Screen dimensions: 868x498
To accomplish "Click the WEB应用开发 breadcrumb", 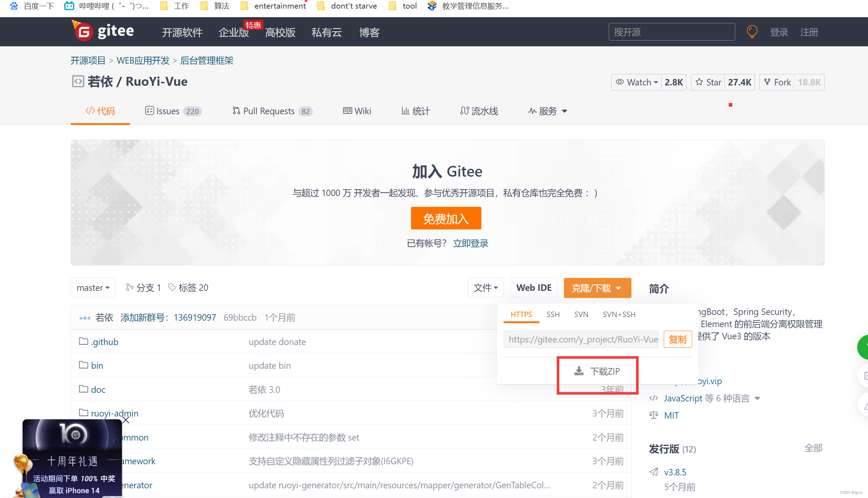I will (143, 60).
